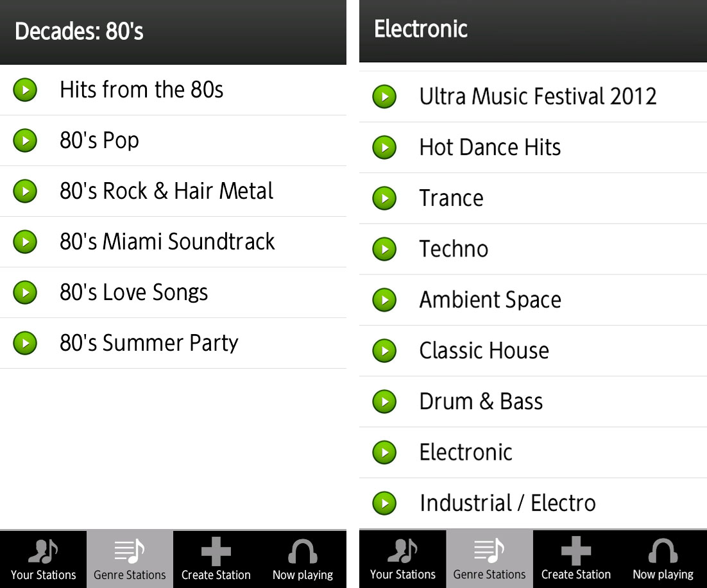707x588 pixels.
Task: Open the Hot Dance Hits station label
Action: (490, 147)
